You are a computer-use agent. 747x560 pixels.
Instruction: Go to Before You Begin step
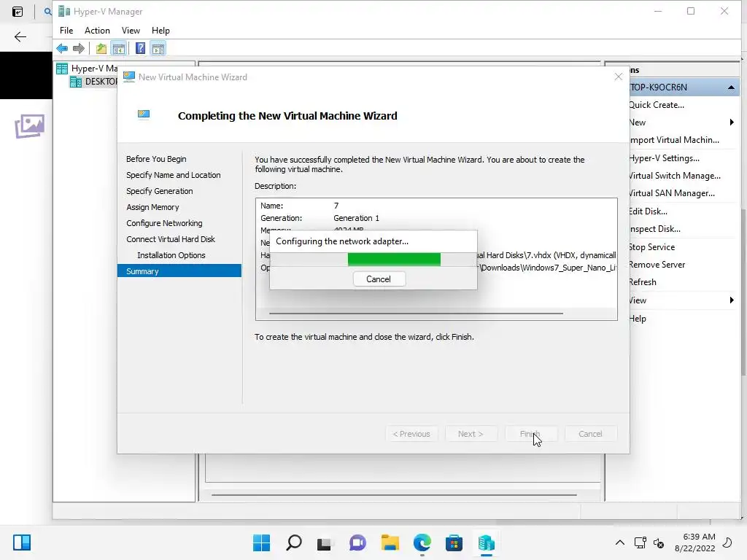point(156,159)
